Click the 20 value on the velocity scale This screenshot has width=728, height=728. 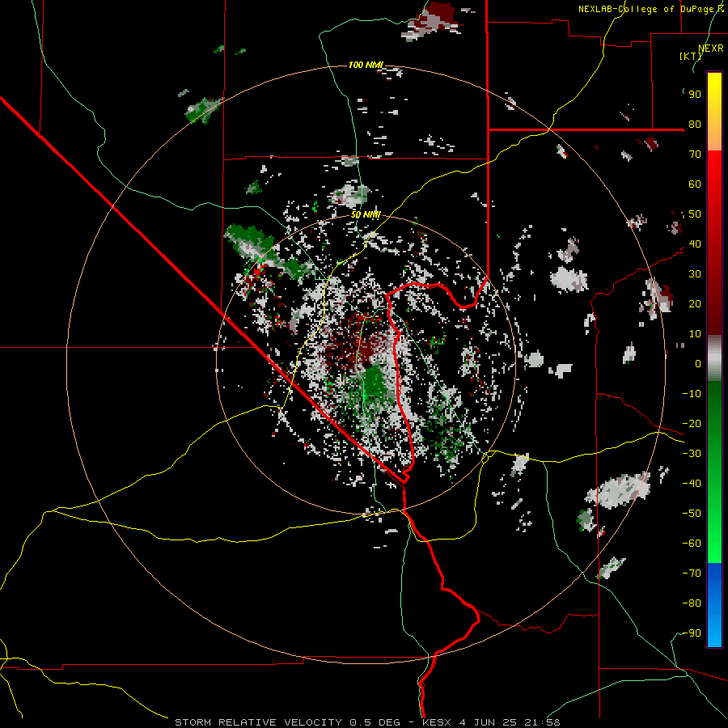tap(695, 304)
